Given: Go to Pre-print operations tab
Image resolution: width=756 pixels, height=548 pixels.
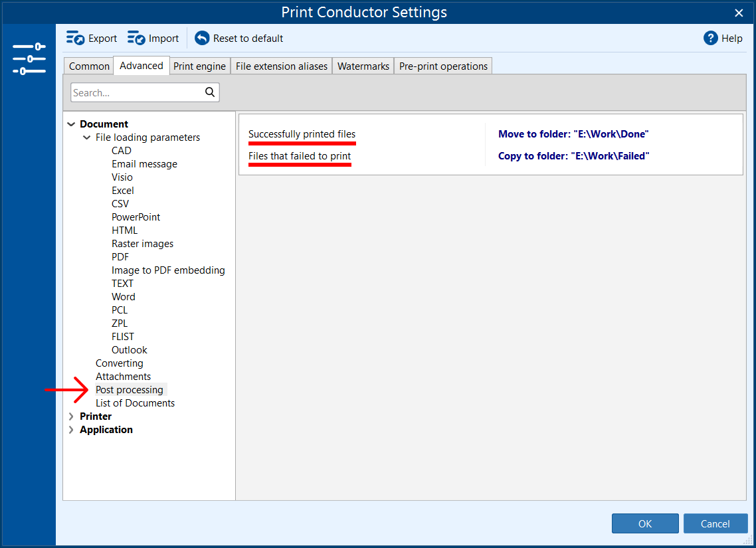Looking at the screenshot, I should click(x=443, y=66).
